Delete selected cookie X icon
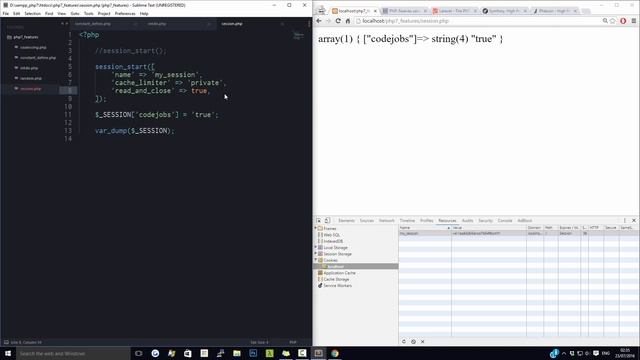 (x=422, y=342)
